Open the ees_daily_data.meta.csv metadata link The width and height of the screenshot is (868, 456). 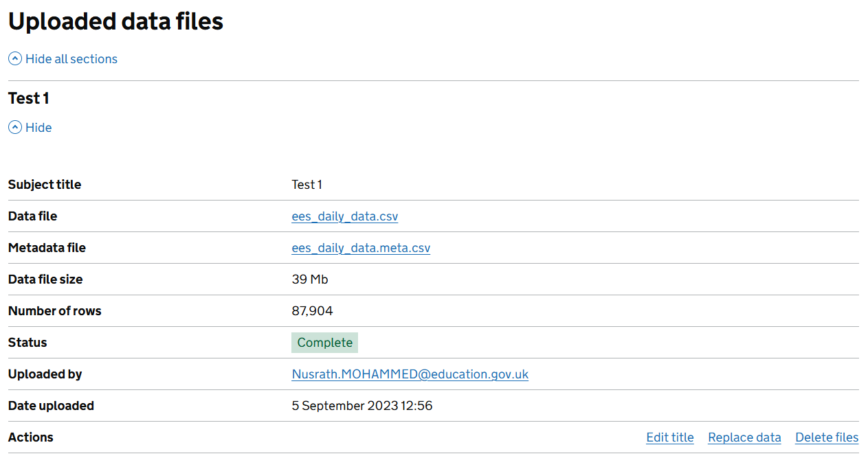click(361, 248)
